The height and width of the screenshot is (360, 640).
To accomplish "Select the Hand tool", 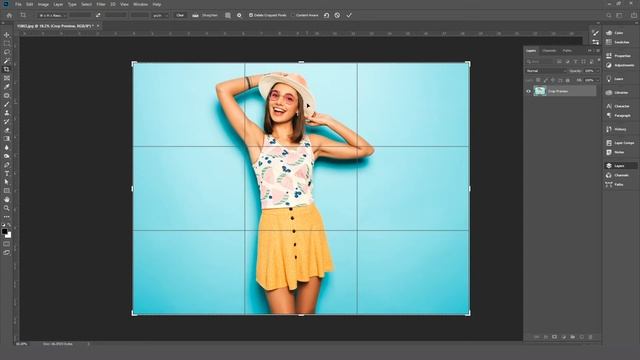I will point(7,200).
